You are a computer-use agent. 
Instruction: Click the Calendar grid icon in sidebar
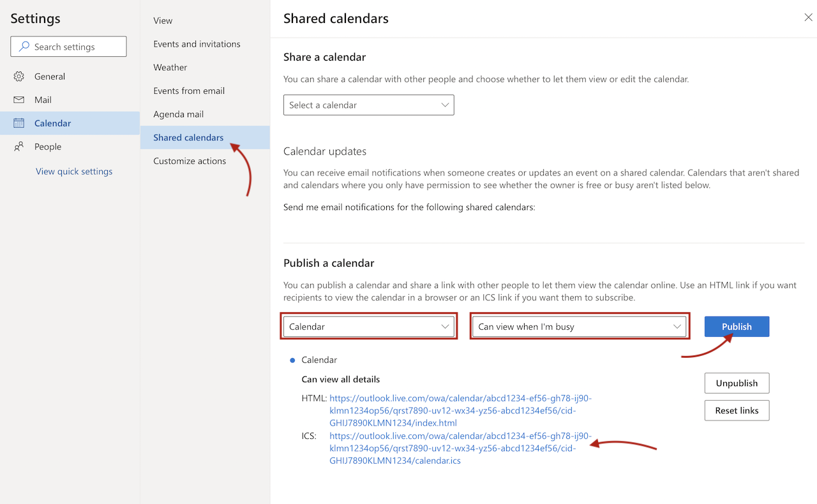click(19, 123)
